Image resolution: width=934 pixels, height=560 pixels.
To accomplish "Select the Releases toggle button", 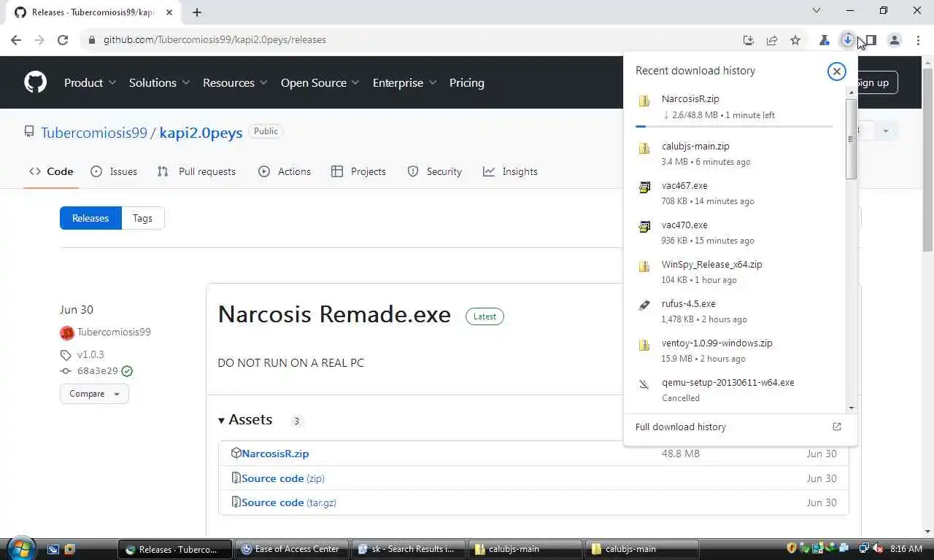I will 90,218.
